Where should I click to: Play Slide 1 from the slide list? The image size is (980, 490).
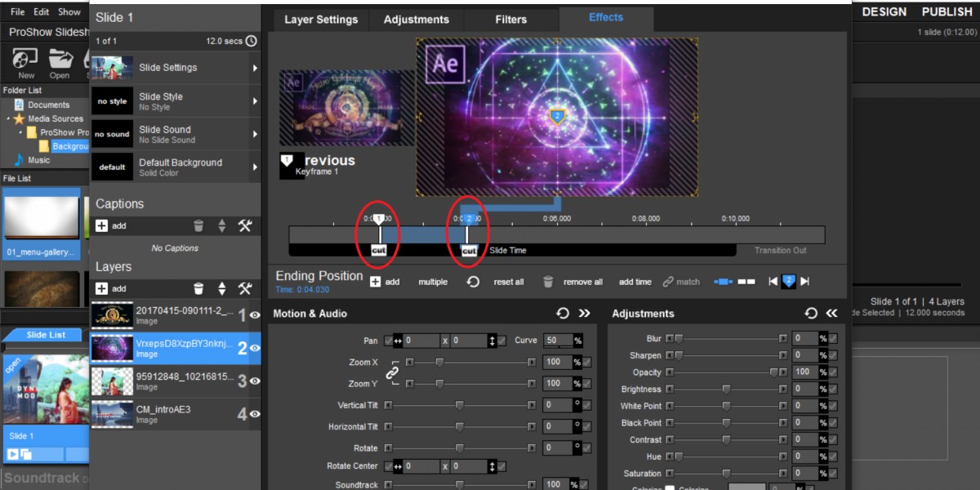point(13,454)
